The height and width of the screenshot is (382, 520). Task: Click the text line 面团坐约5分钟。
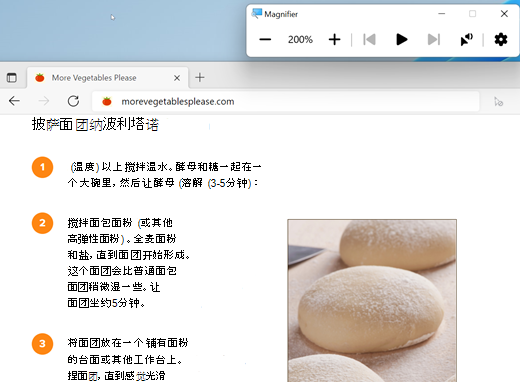(106, 303)
